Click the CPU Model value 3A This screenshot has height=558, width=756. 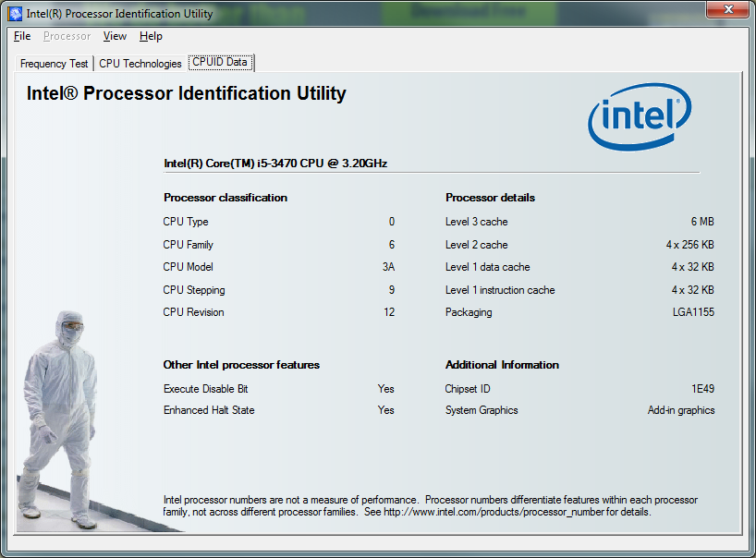click(388, 267)
